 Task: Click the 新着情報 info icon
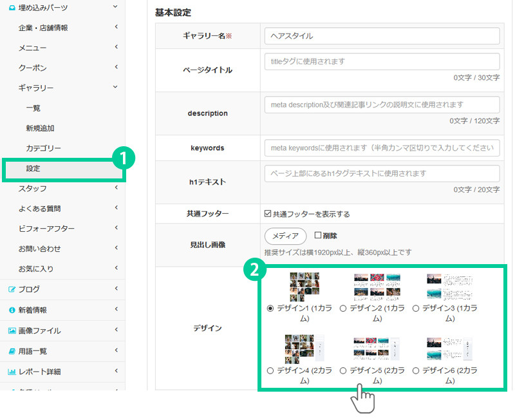point(12,310)
